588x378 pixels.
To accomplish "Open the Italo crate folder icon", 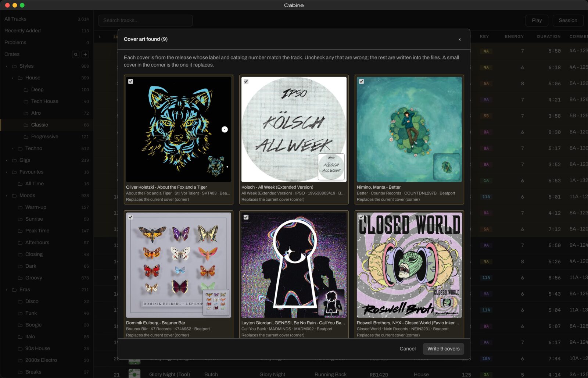I will (x=20, y=337).
